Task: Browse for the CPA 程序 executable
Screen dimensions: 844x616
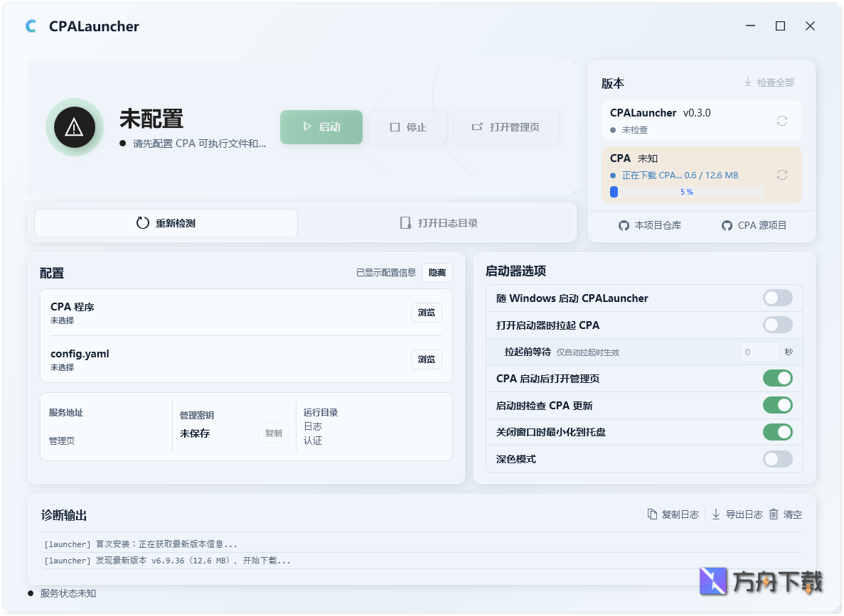Action: point(426,312)
